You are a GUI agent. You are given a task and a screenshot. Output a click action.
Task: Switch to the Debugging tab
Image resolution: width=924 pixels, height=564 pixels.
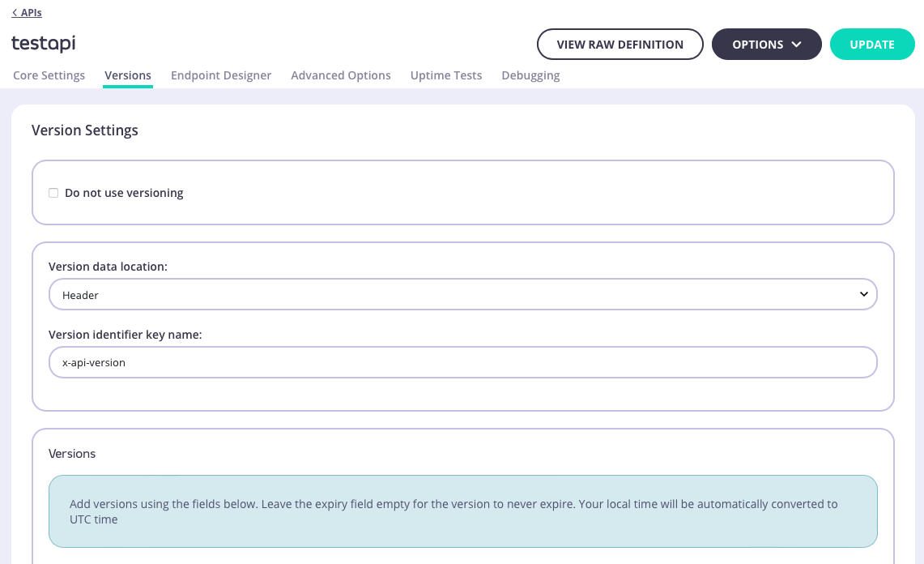(530, 75)
